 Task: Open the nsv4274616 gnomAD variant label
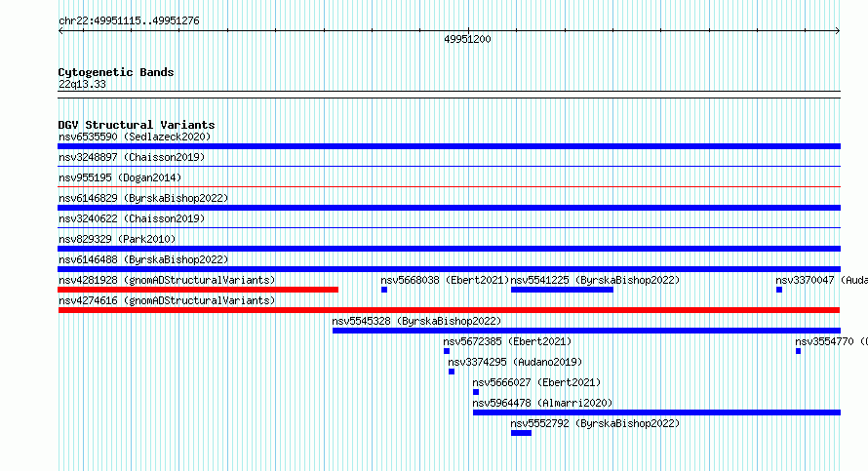click(x=167, y=300)
